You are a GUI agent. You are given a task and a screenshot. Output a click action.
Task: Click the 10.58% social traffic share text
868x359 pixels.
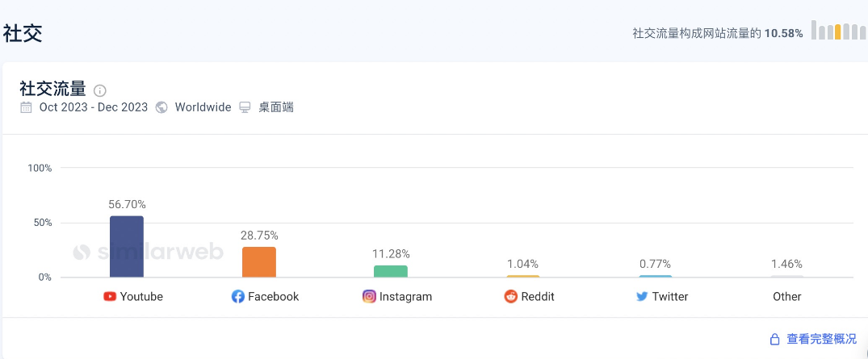[783, 33]
